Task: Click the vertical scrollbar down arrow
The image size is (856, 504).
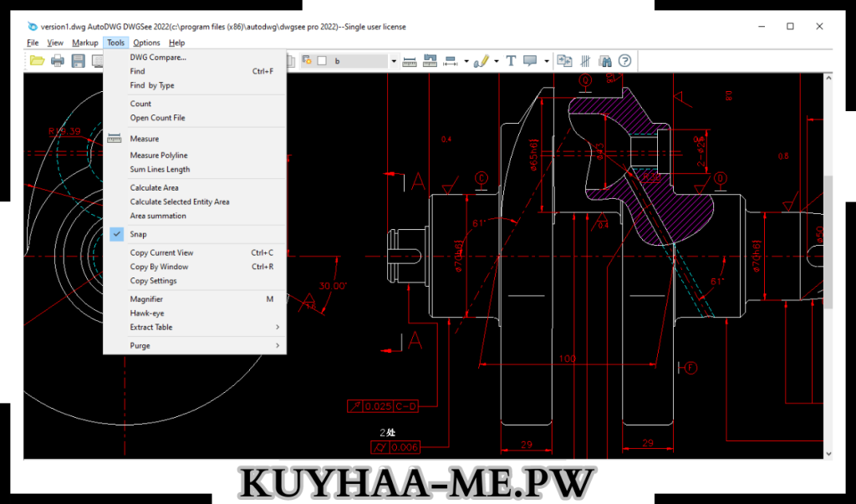Action: [828, 454]
